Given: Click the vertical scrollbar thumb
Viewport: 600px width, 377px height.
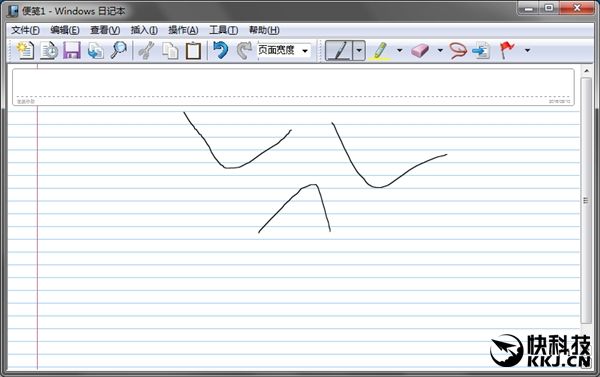Looking at the screenshot, I should pyautogui.click(x=585, y=201).
